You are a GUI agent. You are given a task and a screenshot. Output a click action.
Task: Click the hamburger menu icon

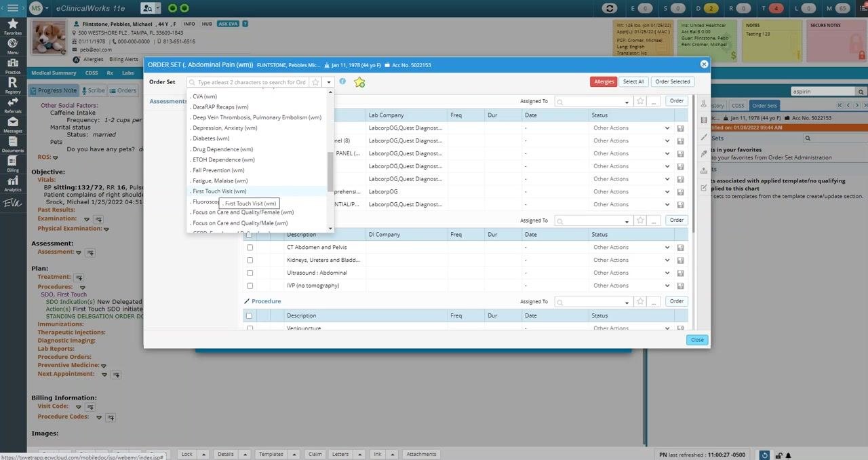[12, 8]
